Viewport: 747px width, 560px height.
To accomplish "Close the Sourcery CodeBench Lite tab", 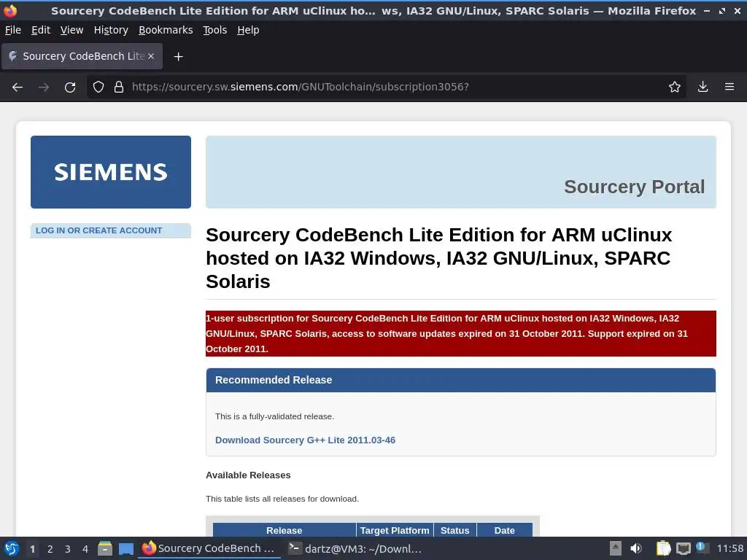I will 151,56.
